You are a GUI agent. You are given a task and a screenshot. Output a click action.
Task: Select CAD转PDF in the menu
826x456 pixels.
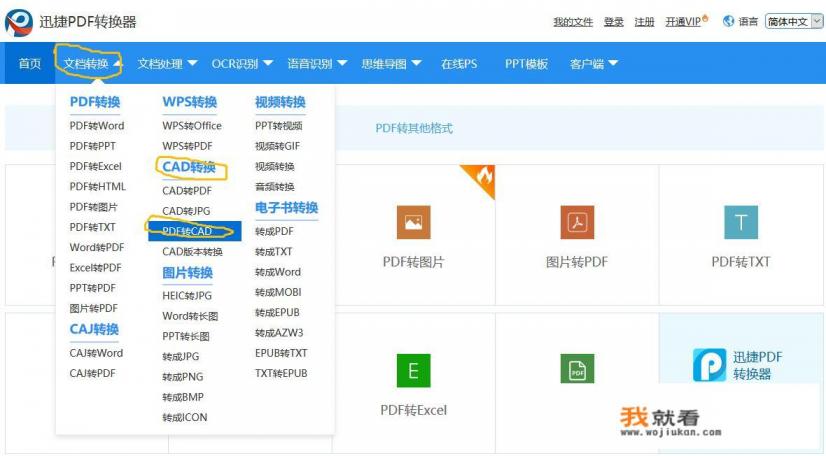coord(187,191)
